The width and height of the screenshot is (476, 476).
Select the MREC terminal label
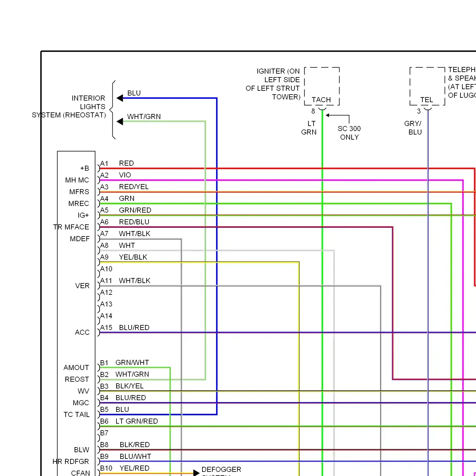(x=79, y=203)
